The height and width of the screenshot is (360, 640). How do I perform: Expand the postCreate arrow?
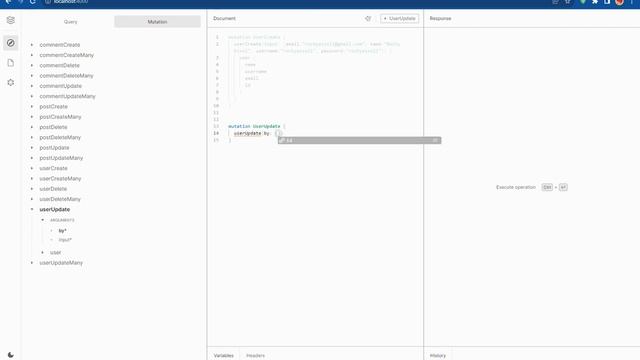pos(32,107)
